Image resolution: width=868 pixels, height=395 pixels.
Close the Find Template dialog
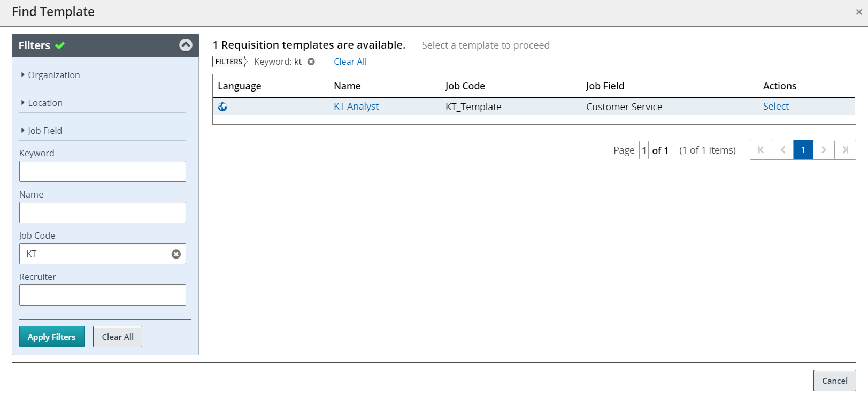(x=858, y=12)
